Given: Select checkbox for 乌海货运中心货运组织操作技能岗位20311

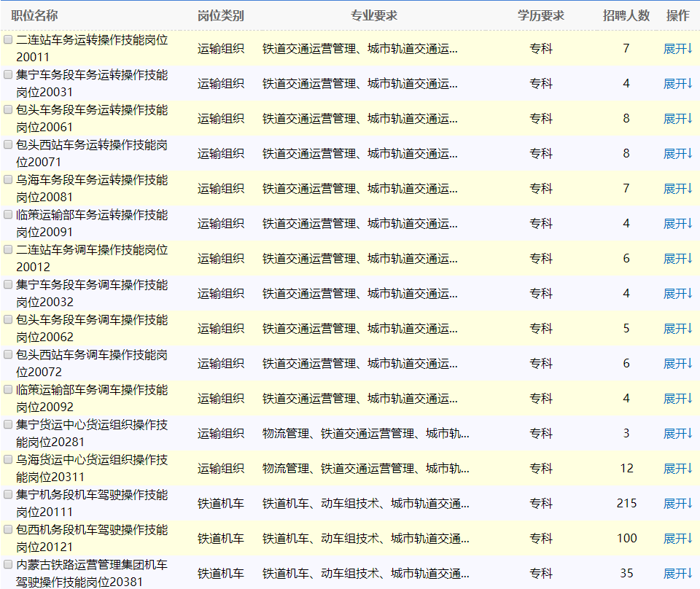Looking at the screenshot, I should [x=8, y=459].
